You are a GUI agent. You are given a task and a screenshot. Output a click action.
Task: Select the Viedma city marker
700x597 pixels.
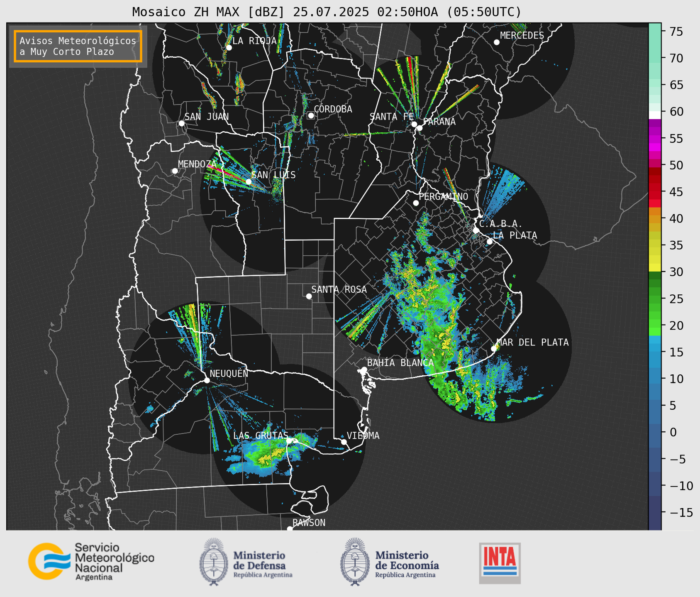pos(344,442)
